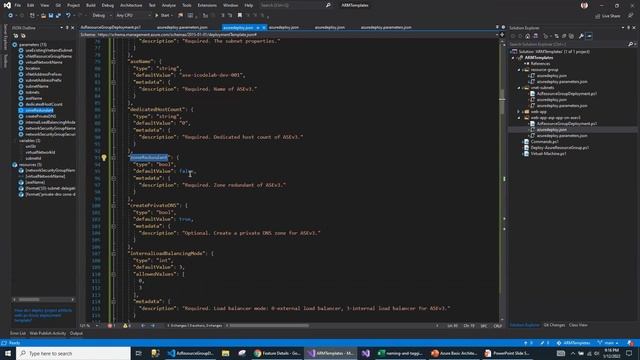The height and width of the screenshot is (360, 640).
Task: Select virtualNetworkId in JSON Outline variables
Action: (x=40, y=152)
